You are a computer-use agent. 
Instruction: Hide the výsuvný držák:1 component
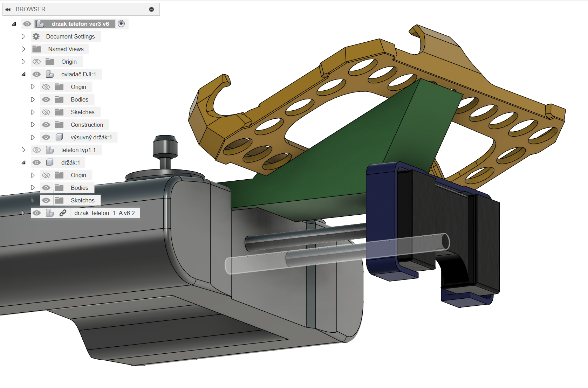click(x=46, y=137)
